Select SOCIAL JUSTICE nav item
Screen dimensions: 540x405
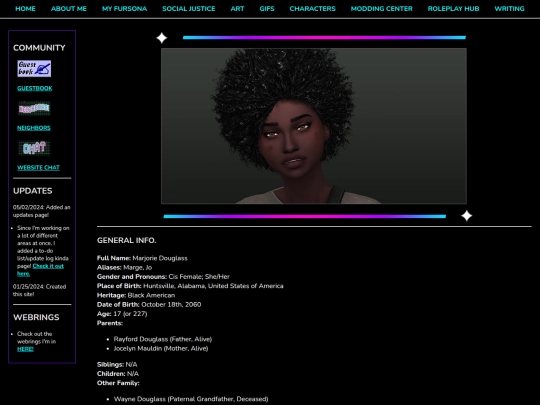(x=189, y=9)
